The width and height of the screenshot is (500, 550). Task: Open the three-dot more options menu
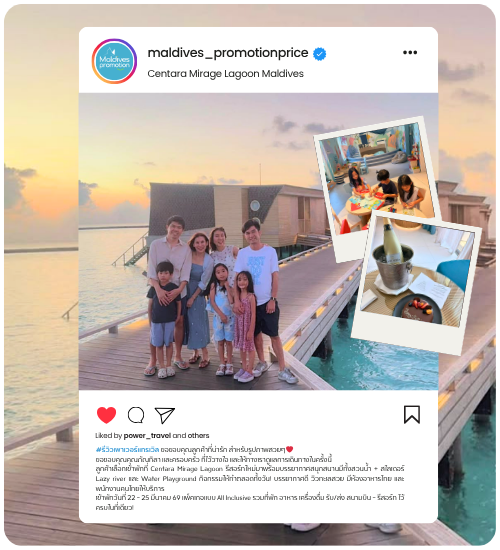410,53
